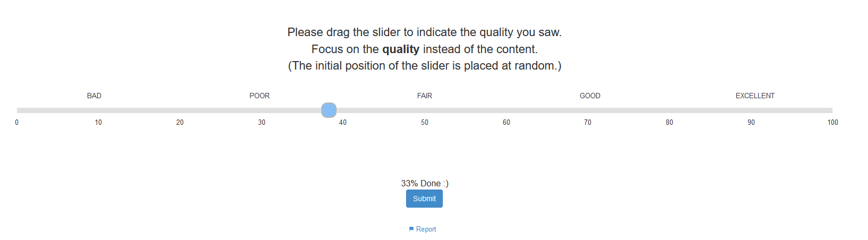Click the flag icon beside Report
Screen dimensions: 868x240
click(411, 229)
